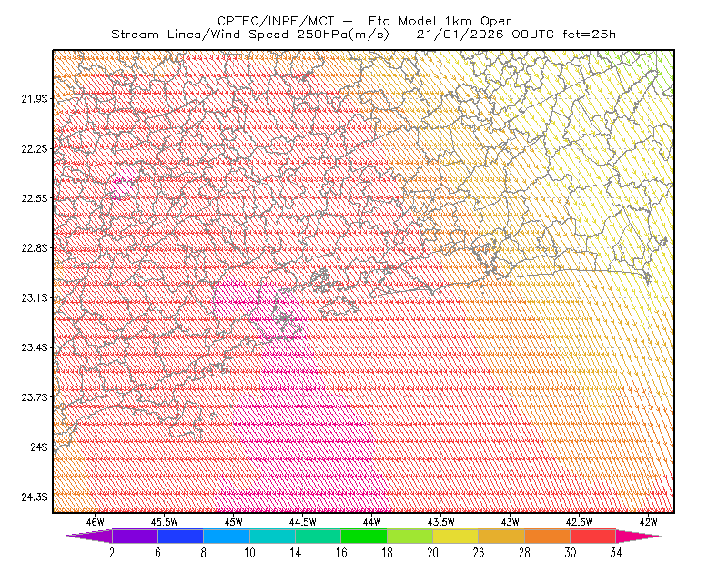
Task: Click the magenta arrow at the colorbar's right end
Action: coord(638,536)
